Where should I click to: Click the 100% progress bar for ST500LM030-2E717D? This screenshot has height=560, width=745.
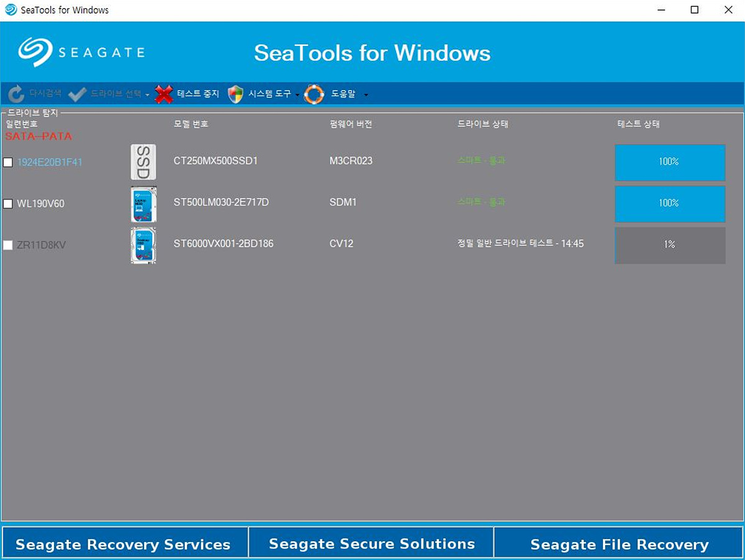coord(670,204)
